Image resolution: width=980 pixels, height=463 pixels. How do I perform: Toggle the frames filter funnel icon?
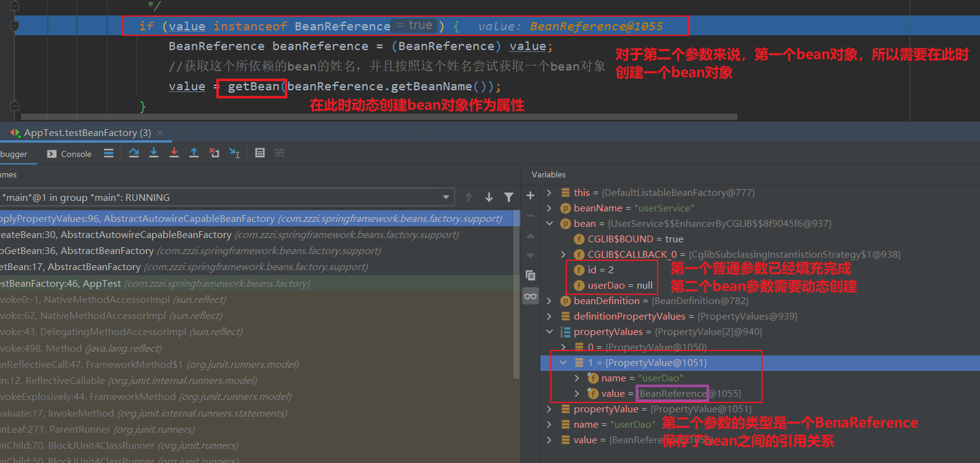point(509,197)
